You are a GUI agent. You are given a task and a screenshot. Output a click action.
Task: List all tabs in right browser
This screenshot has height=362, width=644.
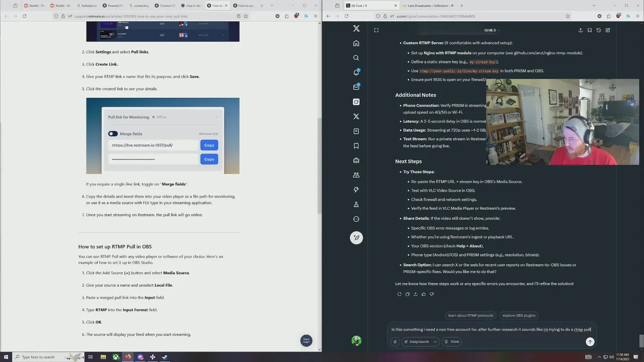click(594, 6)
